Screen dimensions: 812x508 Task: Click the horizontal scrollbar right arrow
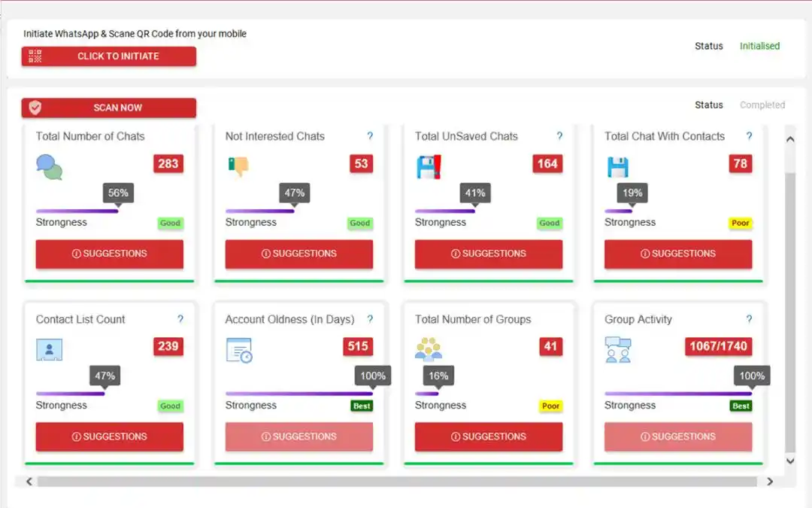coord(770,482)
